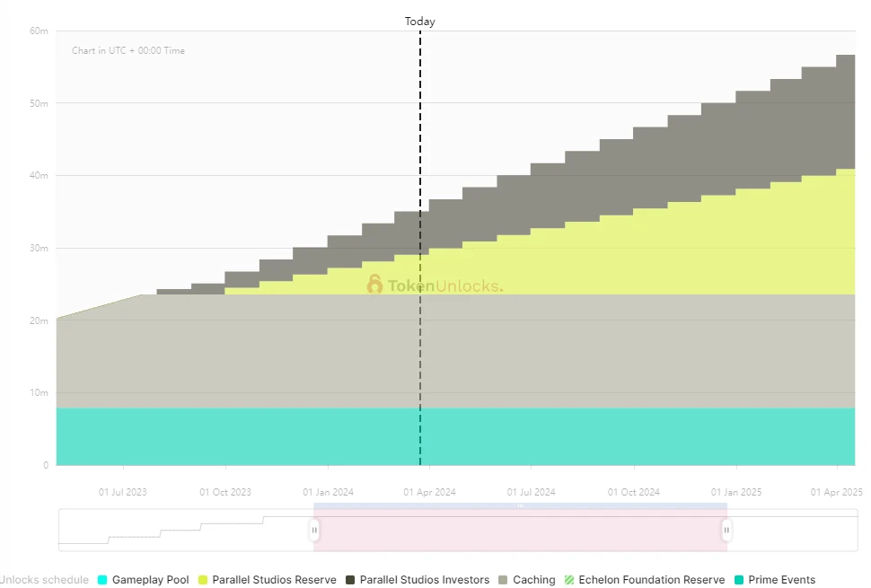871x588 pixels.
Task: Toggle Echelon Foundation Reserve legend label
Action: click(651, 580)
